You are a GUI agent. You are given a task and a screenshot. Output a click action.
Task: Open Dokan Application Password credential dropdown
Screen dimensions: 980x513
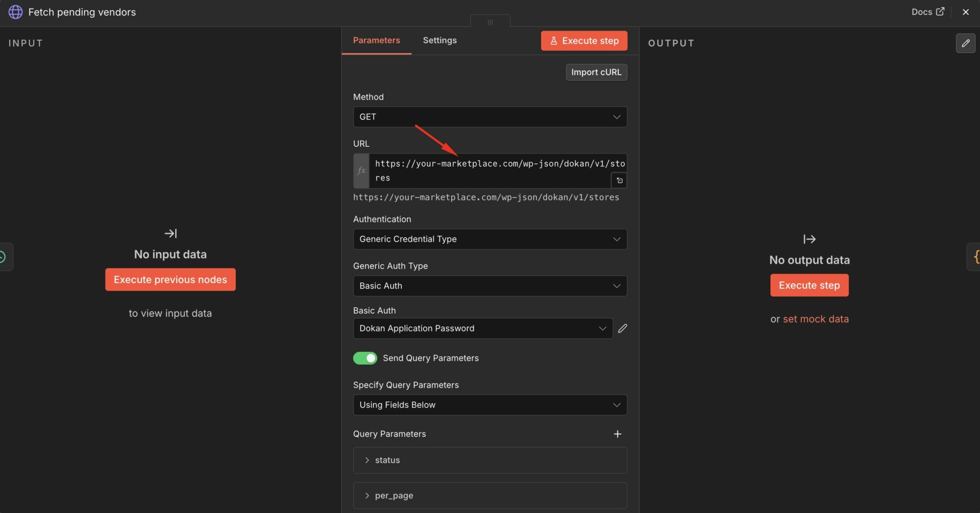pyautogui.click(x=482, y=328)
